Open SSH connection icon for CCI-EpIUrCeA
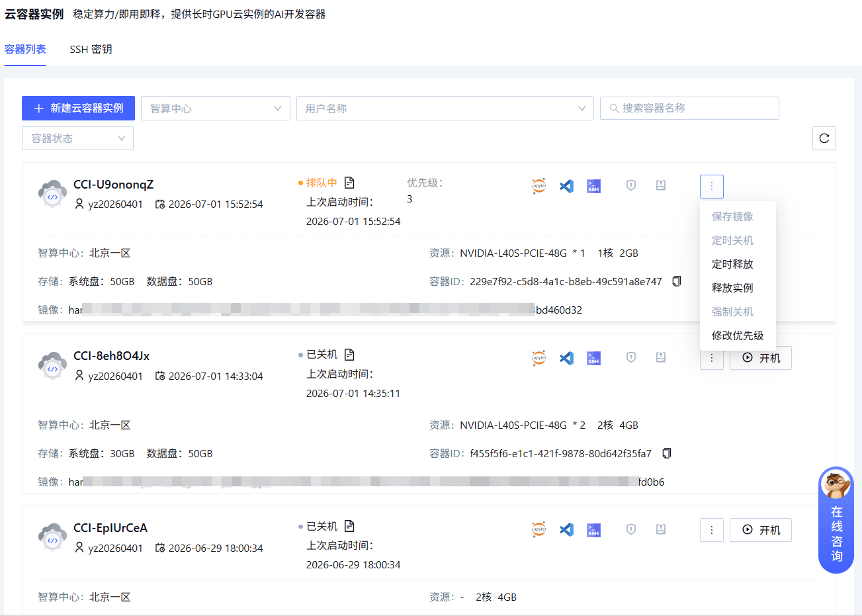 593,530
